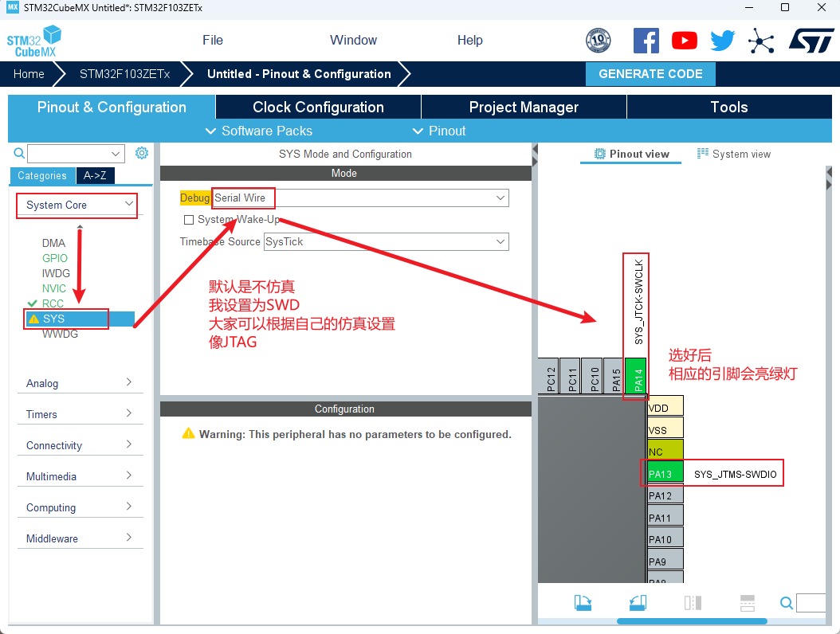Switch to the A->Z tab
The width and height of the screenshot is (840, 634).
click(x=95, y=175)
